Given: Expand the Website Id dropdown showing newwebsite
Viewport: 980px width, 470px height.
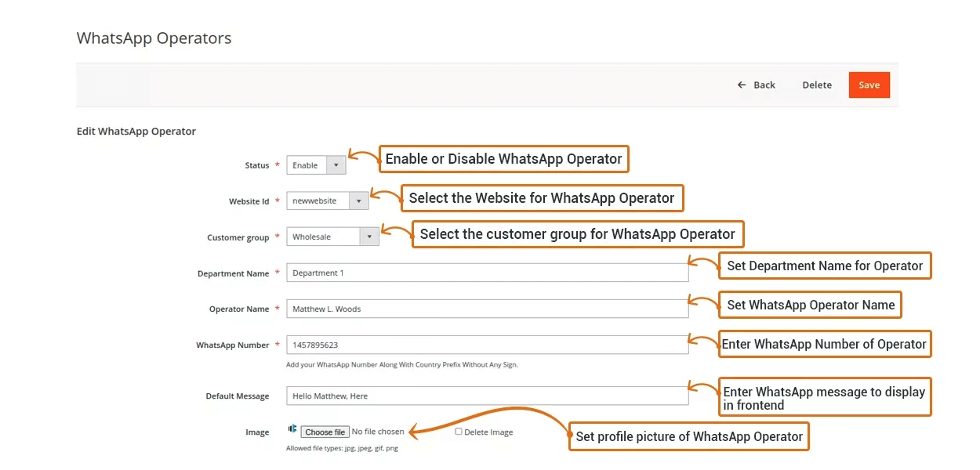Looking at the screenshot, I should click(327, 201).
